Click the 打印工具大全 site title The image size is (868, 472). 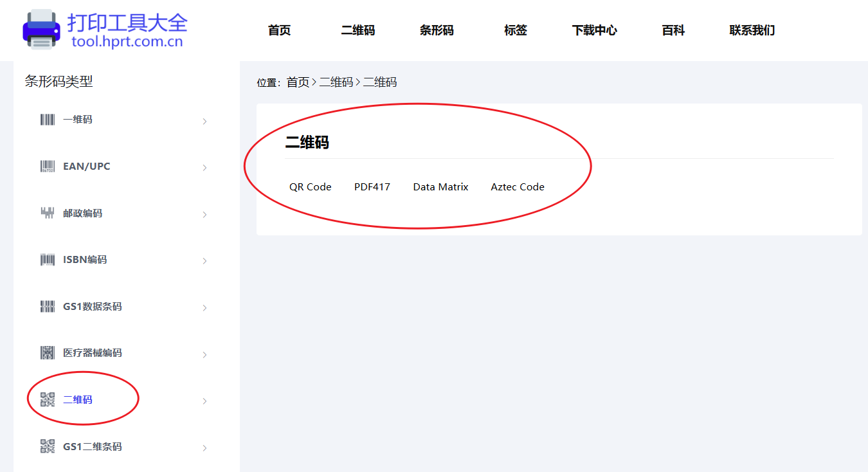[127, 22]
